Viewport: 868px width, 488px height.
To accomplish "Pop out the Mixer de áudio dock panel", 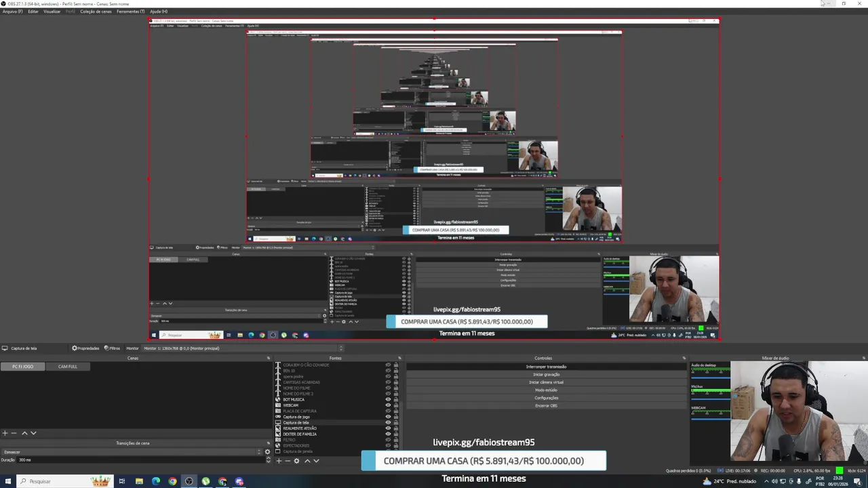I will click(864, 358).
